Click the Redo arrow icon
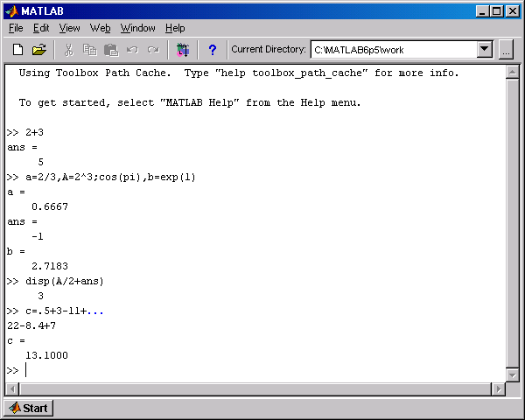The image size is (525, 420). pyautogui.click(x=153, y=50)
